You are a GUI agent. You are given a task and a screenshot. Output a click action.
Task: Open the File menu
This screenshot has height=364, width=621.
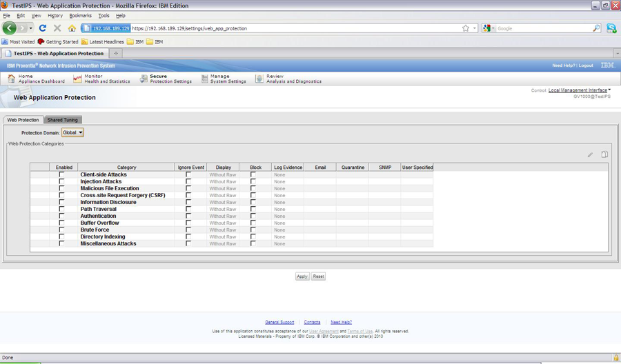pyautogui.click(x=6, y=15)
